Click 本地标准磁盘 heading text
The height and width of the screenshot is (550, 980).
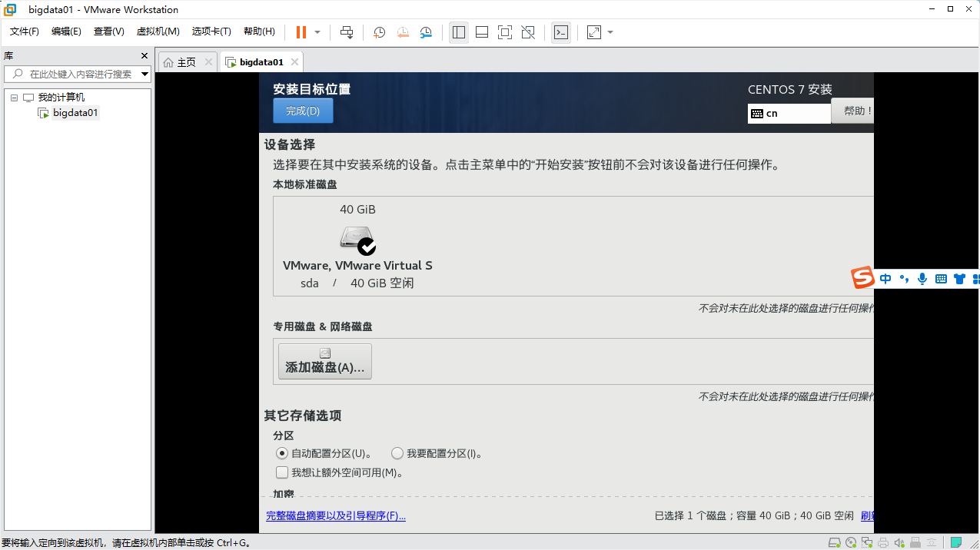[305, 184]
